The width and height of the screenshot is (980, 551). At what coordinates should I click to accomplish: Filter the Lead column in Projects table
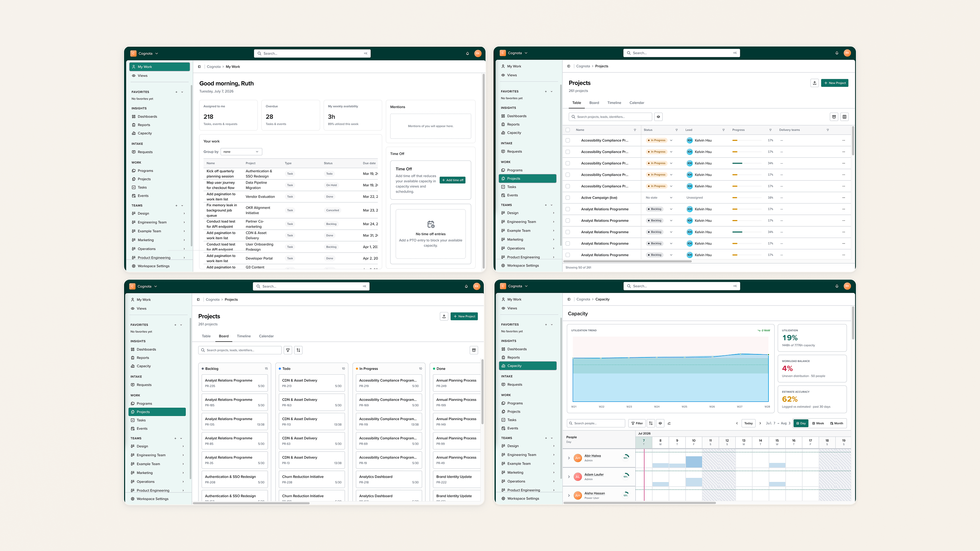[x=723, y=130]
